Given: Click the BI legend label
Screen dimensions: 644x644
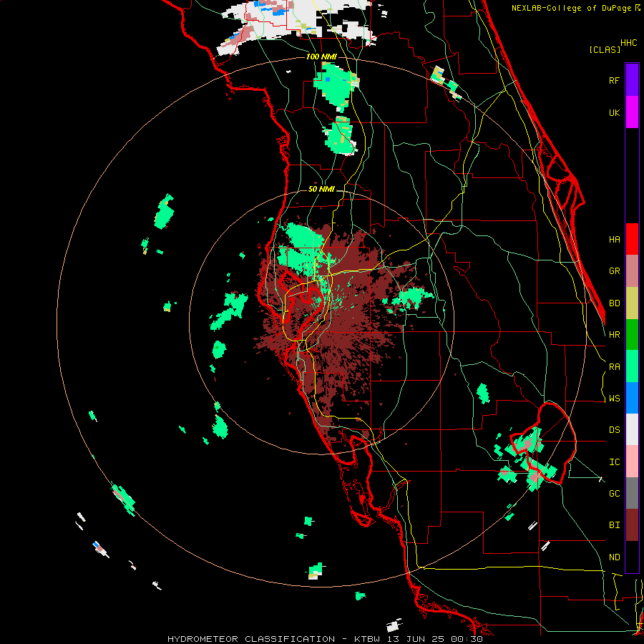Looking at the screenshot, I should coord(614,525).
